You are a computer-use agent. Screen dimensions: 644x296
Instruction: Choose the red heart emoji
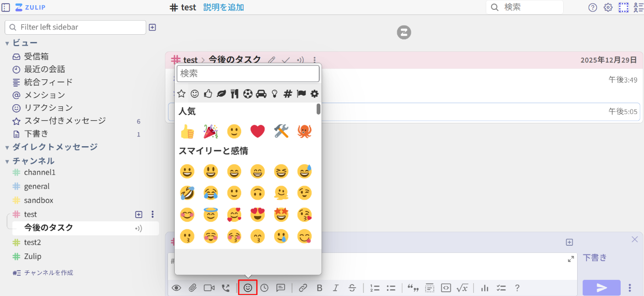(x=258, y=131)
